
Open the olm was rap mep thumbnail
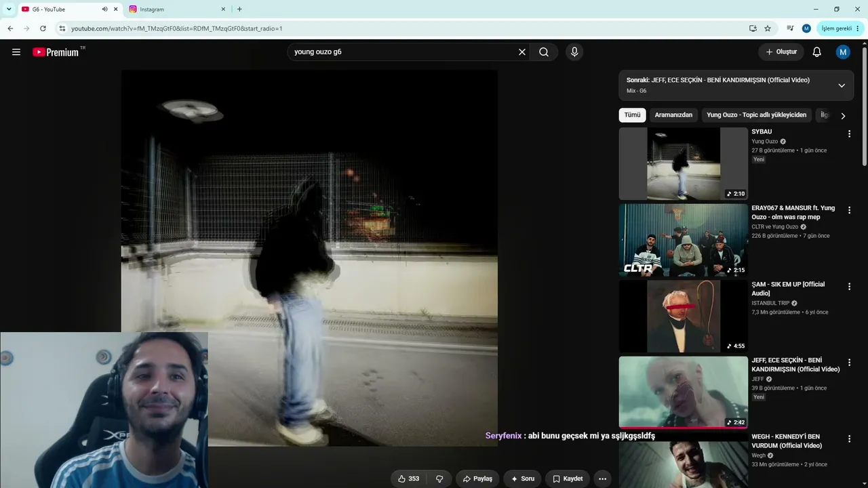point(683,240)
